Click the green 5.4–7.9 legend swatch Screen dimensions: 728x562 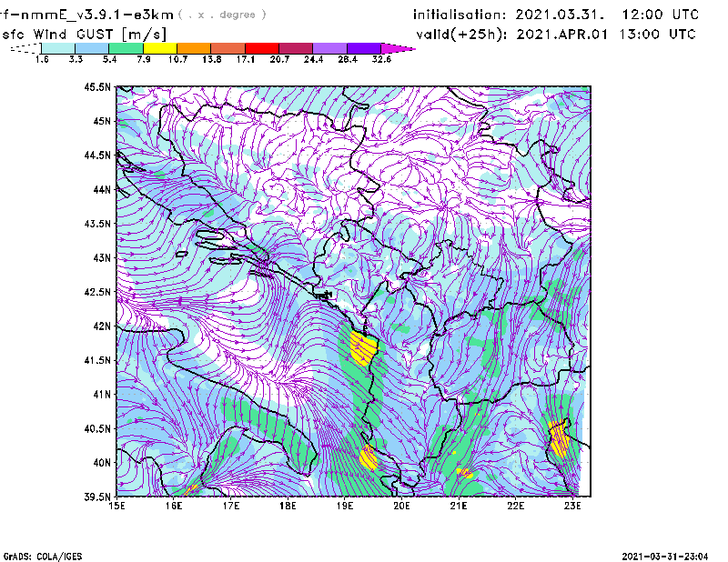(126, 48)
